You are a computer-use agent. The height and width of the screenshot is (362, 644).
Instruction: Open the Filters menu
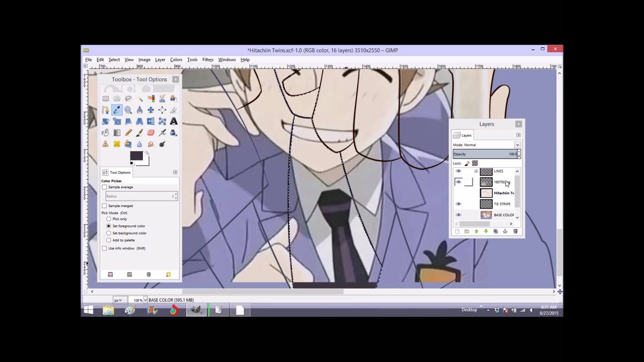pos(208,60)
